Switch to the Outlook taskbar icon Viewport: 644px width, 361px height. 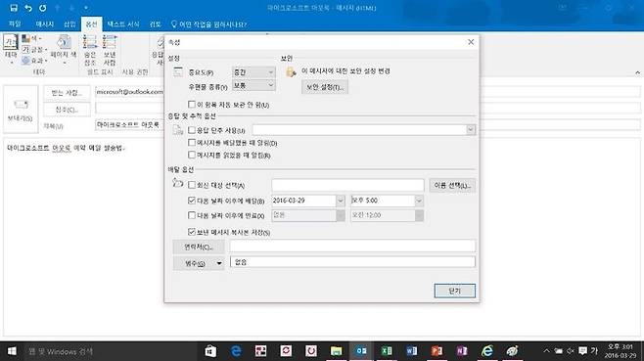361,351
